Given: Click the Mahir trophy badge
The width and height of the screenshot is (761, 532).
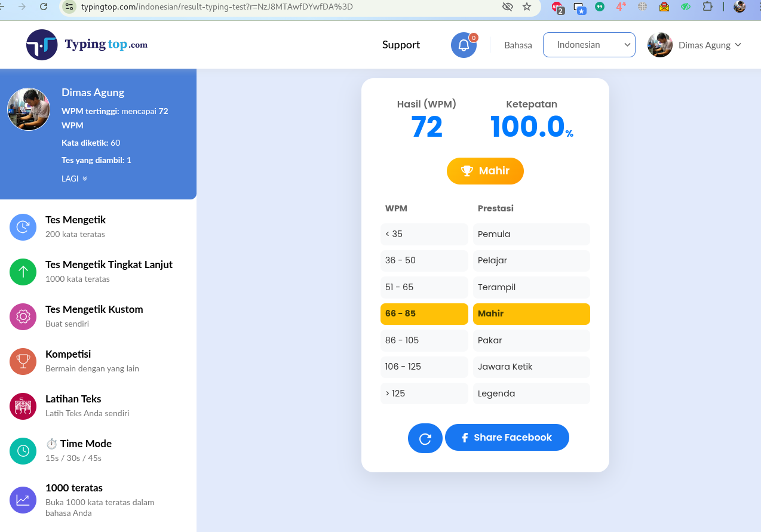Looking at the screenshot, I should [x=485, y=171].
